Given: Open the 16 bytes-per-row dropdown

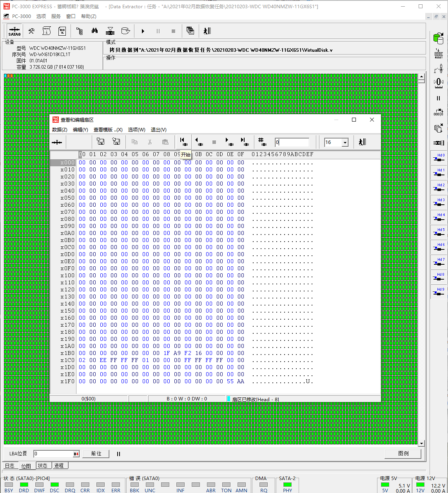Looking at the screenshot, I should pyautogui.click(x=345, y=142).
